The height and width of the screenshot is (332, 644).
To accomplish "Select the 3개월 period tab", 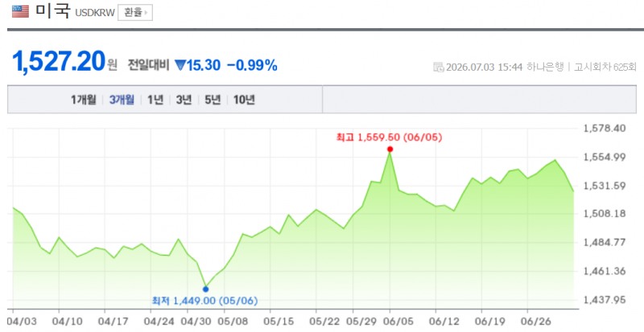I will pos(122,100).
